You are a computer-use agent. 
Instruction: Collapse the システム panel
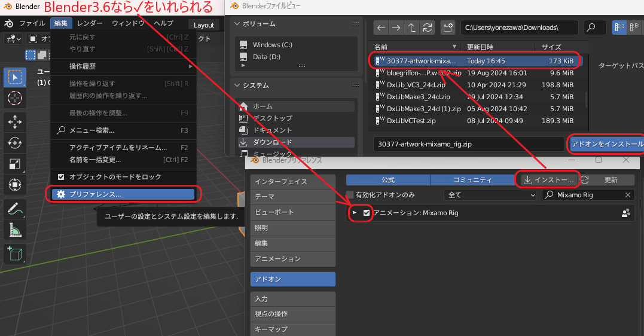point(237,85)
